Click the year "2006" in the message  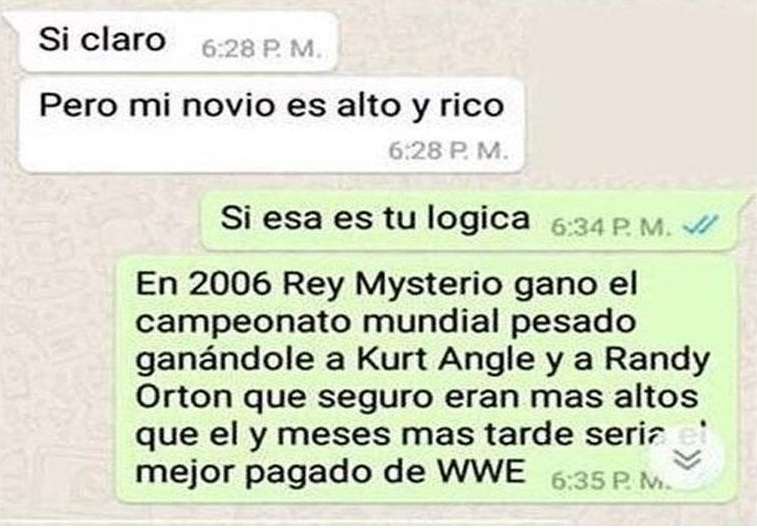pos(229,284)
